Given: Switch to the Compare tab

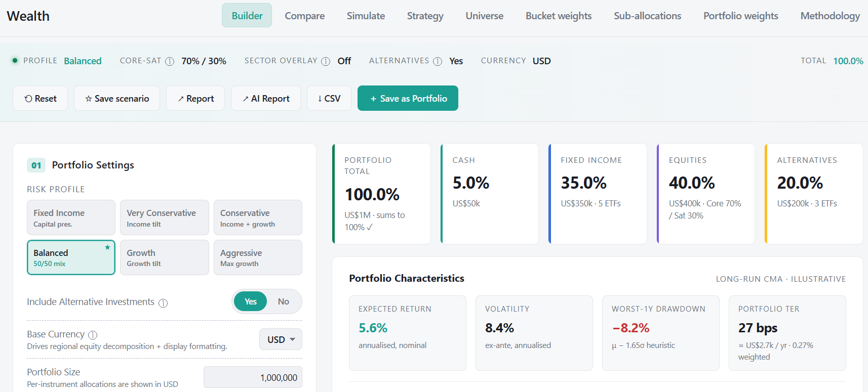Looking at the screenshot, I should coord(305,16).
